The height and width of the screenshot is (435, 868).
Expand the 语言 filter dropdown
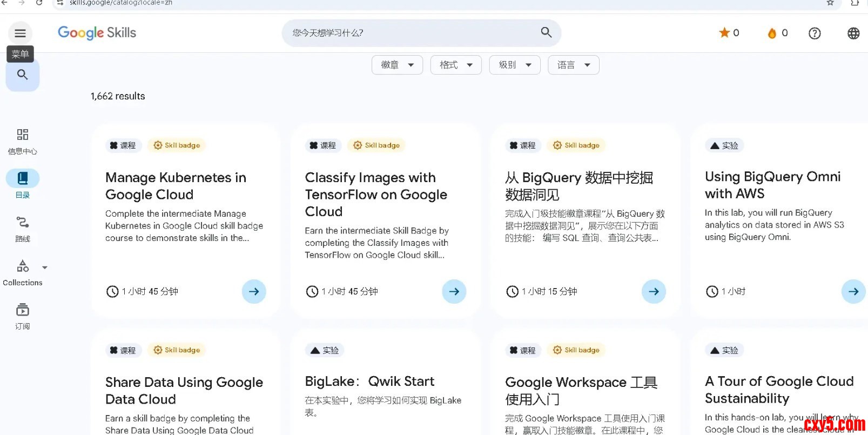573,65
